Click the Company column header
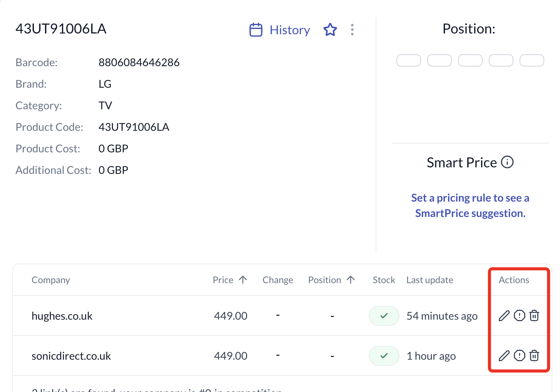Image resolution: width=560 pixels, height=392 pixels. (x=51, y=280)
